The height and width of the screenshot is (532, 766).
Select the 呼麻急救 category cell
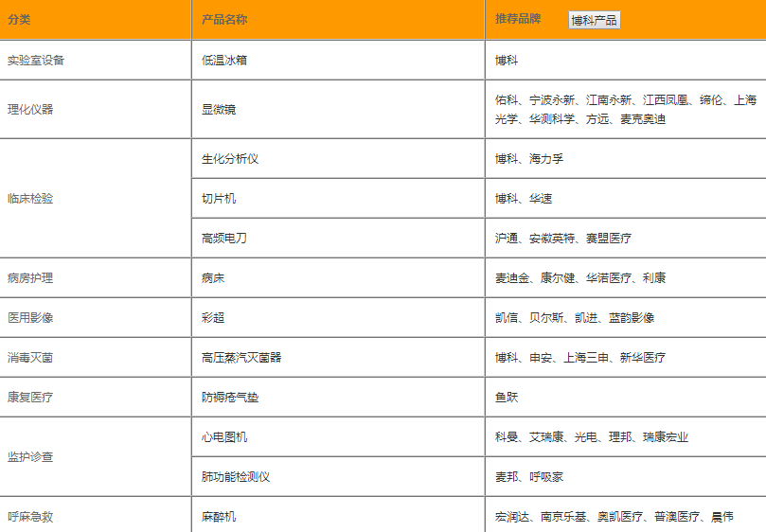(x=96, y=515)
